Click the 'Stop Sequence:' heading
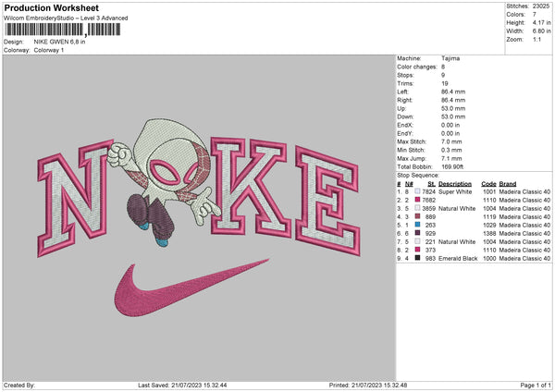This screenshot has height=392, width=555. (418, 176)
